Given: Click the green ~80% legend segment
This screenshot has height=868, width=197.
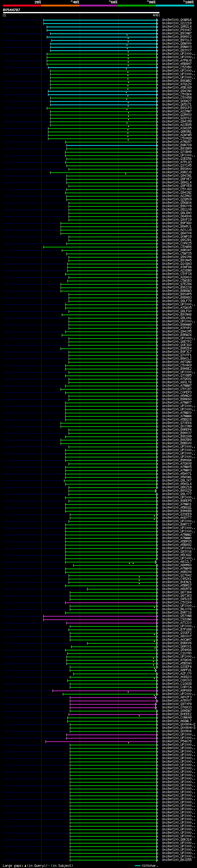Looking at the screenshot, I should click(x=137, y=6).
